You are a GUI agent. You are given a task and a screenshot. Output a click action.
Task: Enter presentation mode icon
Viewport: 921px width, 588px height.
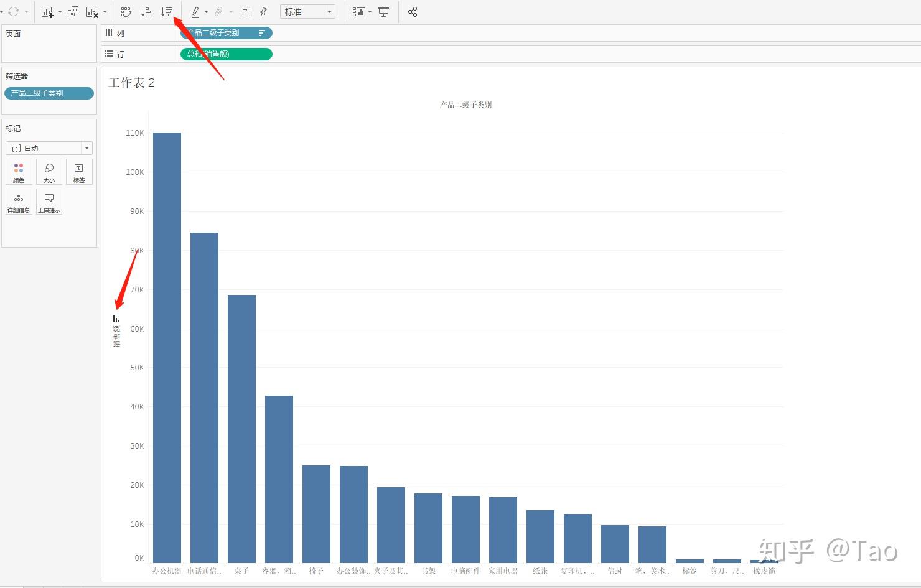click(384, 12)
